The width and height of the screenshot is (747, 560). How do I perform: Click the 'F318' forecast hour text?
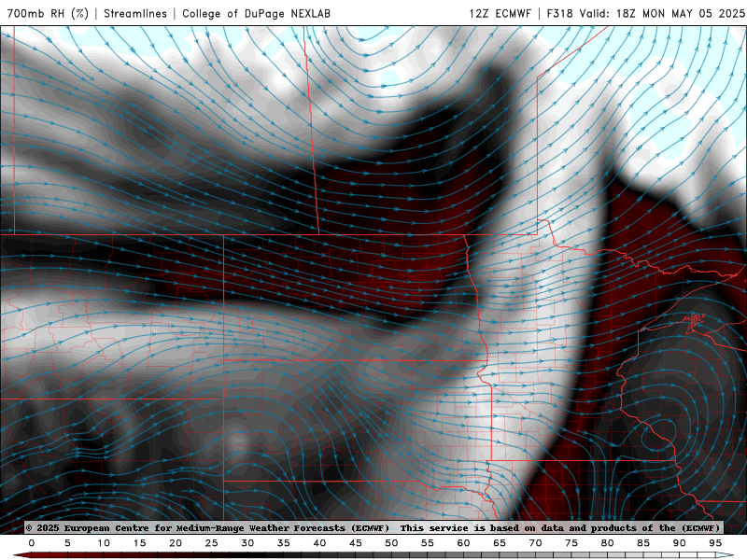(x=559, y=13)
